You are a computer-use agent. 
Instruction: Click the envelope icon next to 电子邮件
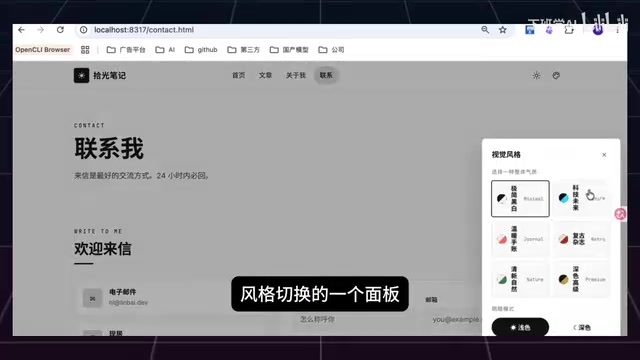coord(93,298)
